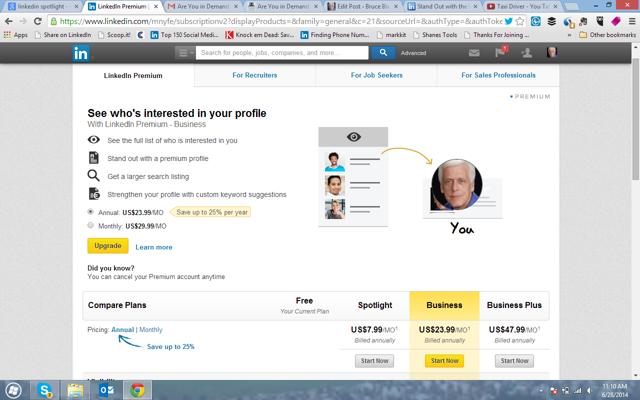Expand the Other bookmarks folder
The width and height of the screenshot is (640, 400).
(x=607, y=34)
